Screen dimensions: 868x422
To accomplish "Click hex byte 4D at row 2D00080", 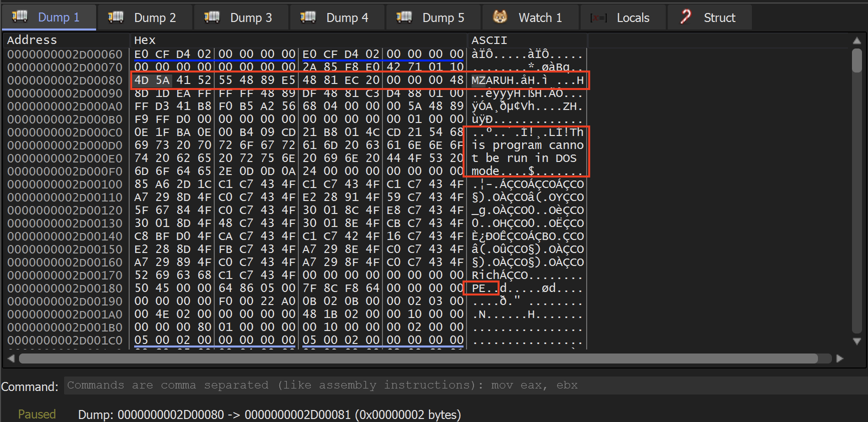I will [x=141, y=80].
